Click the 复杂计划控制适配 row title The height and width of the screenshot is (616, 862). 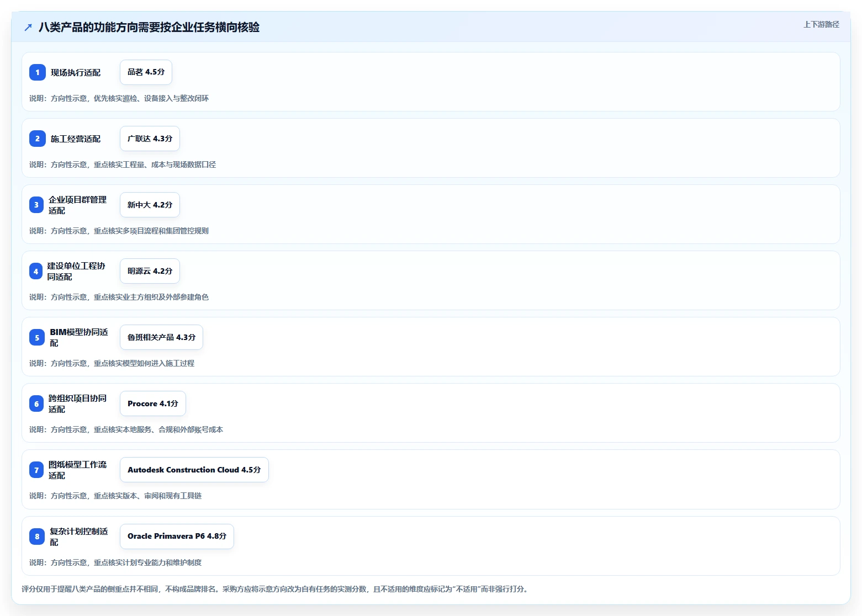[x=79, y=537]
